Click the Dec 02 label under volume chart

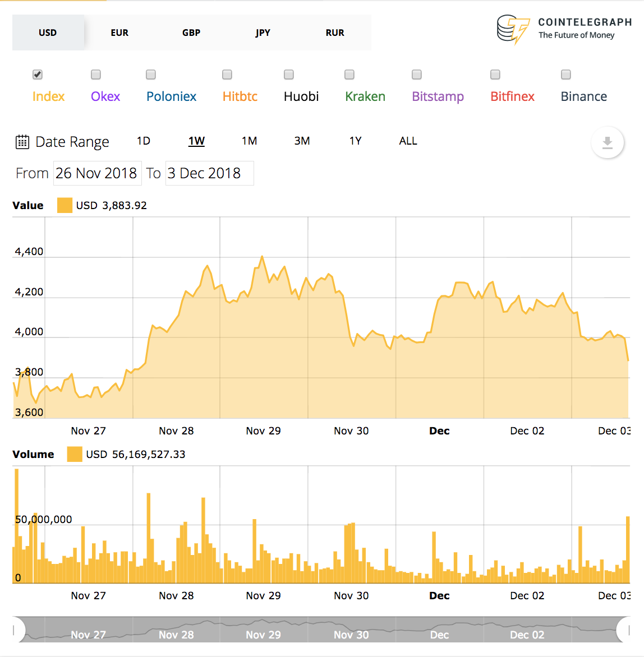[x=527, y=596]
